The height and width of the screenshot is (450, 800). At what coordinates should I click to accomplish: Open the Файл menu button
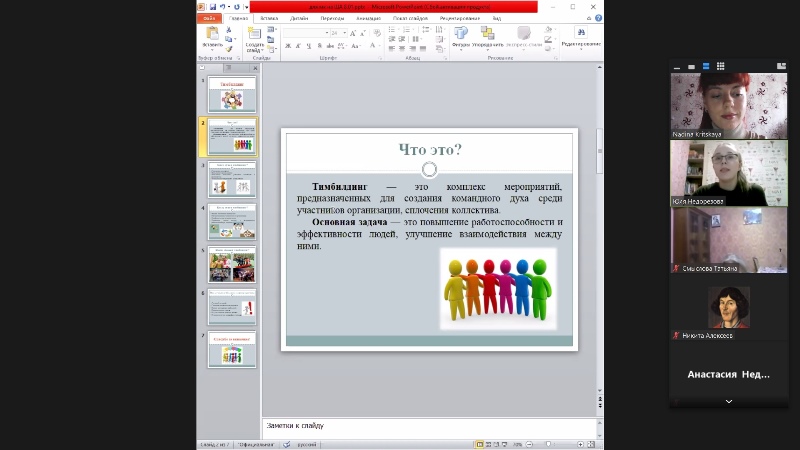(209, 18)
